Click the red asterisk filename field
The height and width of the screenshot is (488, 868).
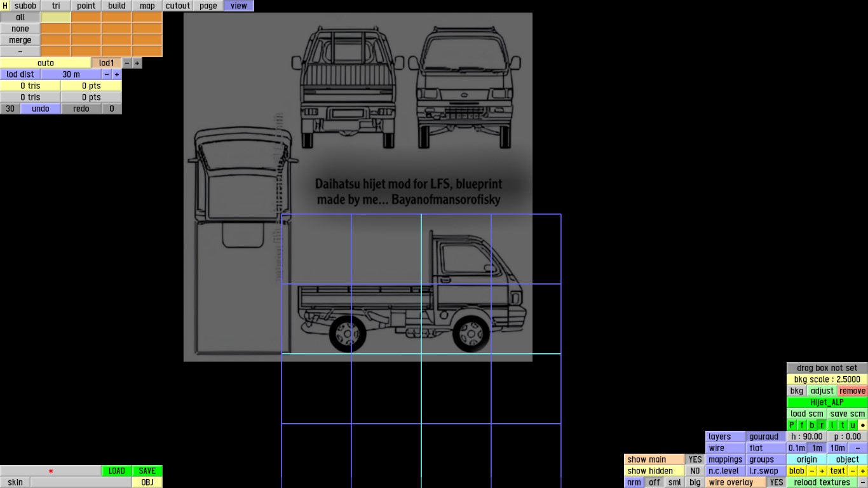coord(51,471)
